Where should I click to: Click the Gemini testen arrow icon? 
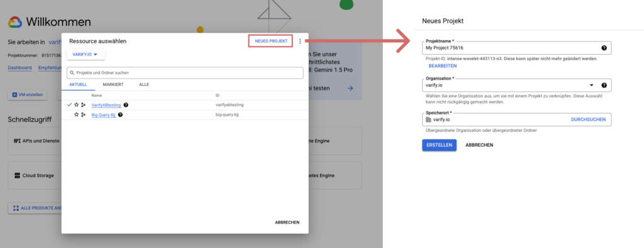click(350, 88)
